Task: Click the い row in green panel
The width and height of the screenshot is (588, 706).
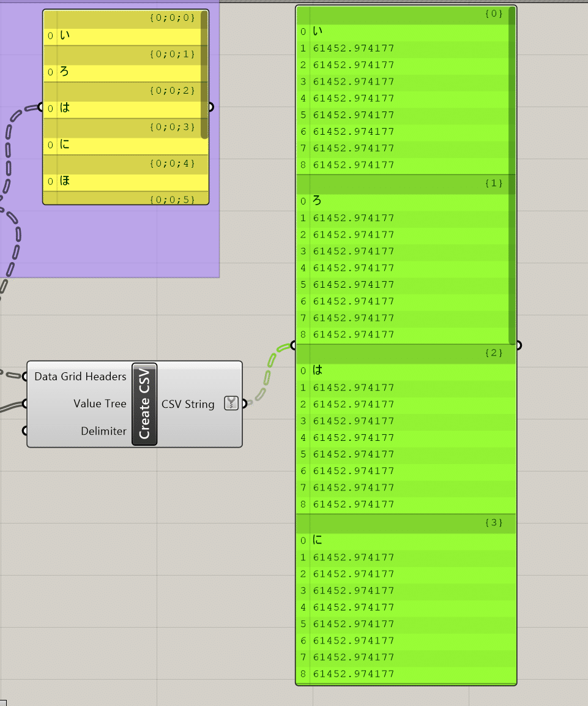Action: coord(403,31)
